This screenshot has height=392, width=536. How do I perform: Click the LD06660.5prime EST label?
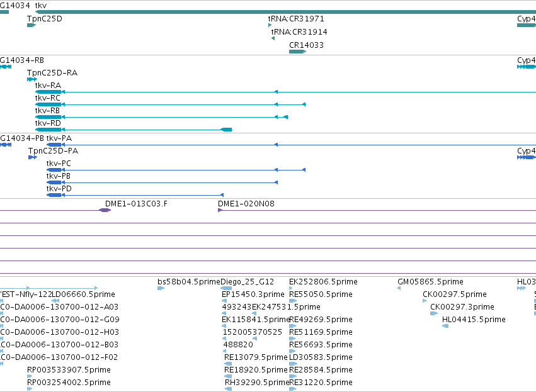(x=83, y=294)
